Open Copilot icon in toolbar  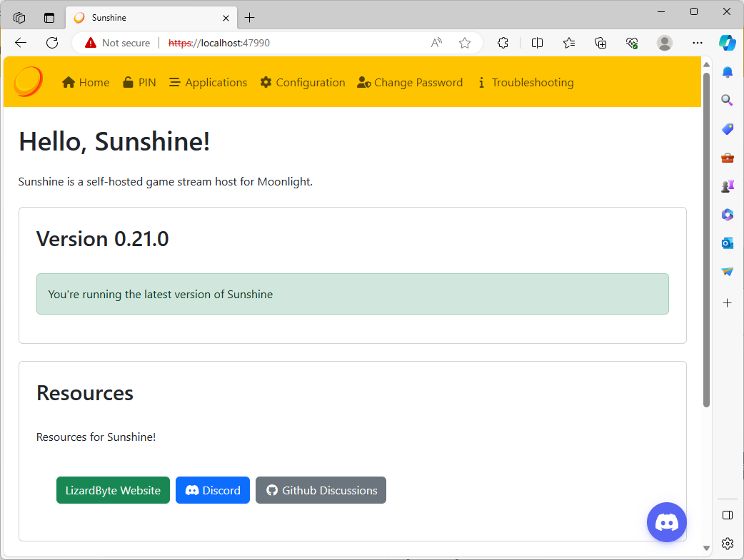point(727,43)
